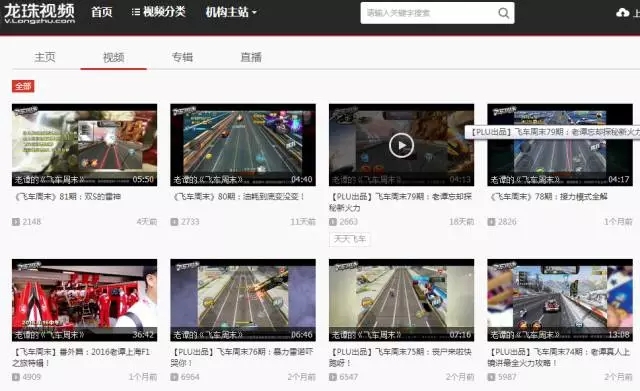Click the search magnifier icon
The width and height of the screenshot is (640, 391).
[x=504, y=13]
